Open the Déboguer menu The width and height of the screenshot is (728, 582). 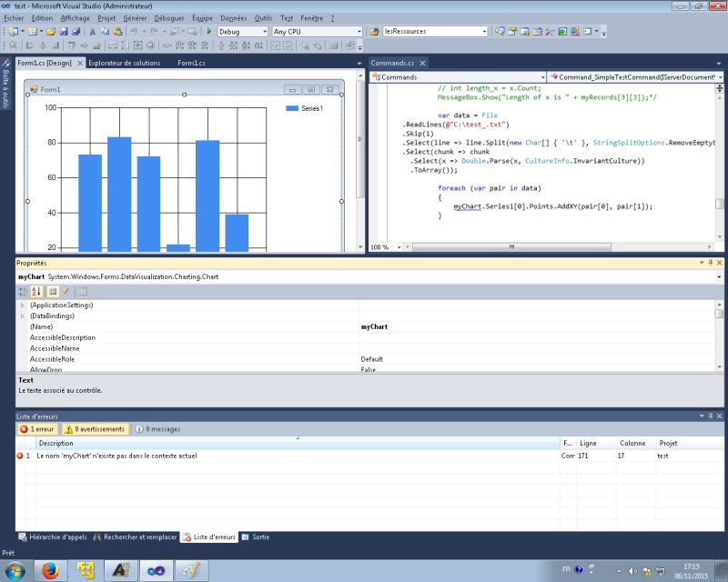click(169, 18)
